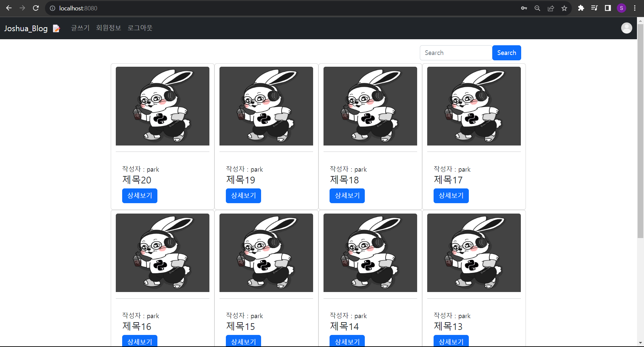The width and height of the screenshot is (644, 347).
Task: Select the title text 제목19
Action: click(x=241, y=180)
